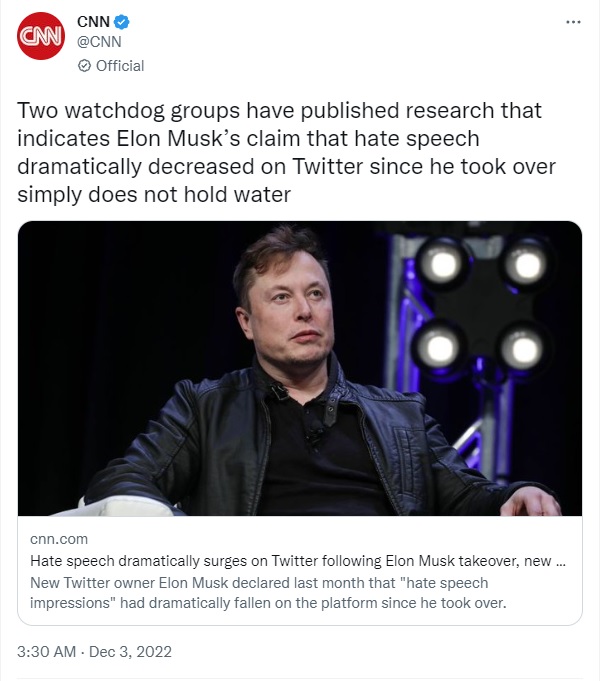Screen dimensions: 602x681
Task: Click the stage lights in article photo
Action: (481, 306)
